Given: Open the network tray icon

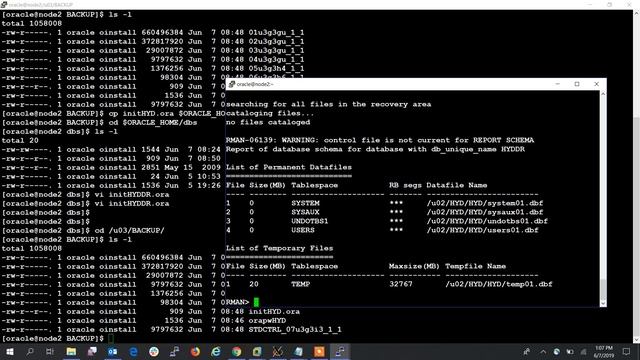Looking at the screenshot, I should click(x=584, y=351).
